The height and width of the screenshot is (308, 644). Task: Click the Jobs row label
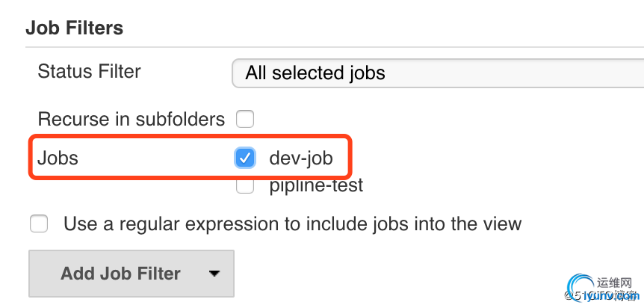pos(58,158)
